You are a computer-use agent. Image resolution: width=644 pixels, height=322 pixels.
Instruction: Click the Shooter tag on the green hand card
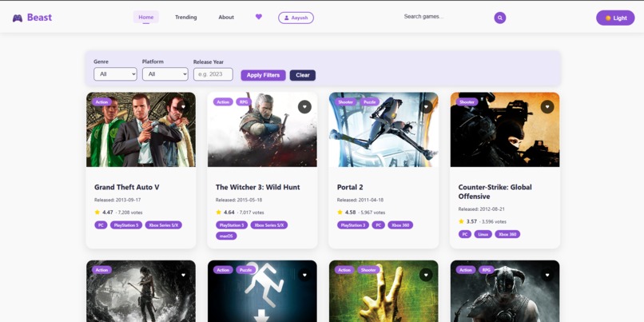pos(368,270)
